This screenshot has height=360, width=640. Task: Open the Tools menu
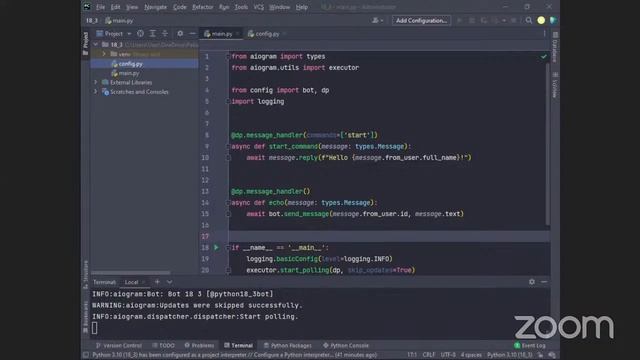[x=241, y=7]
